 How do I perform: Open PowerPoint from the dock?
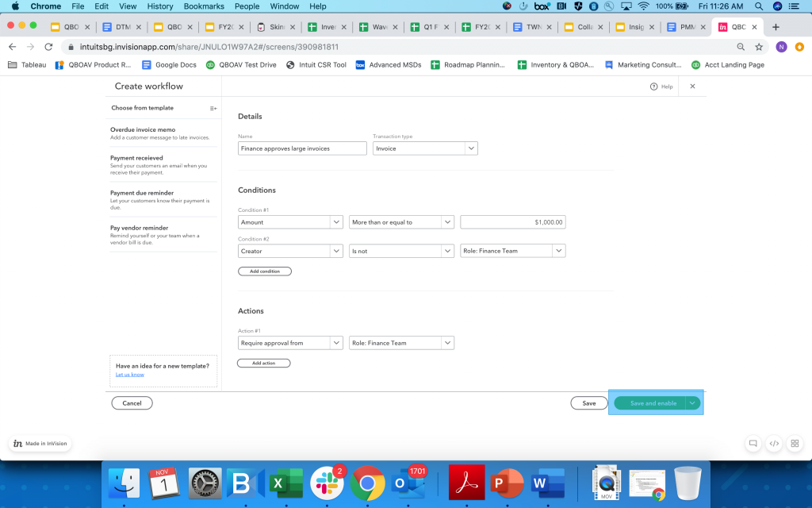point(507,483)
